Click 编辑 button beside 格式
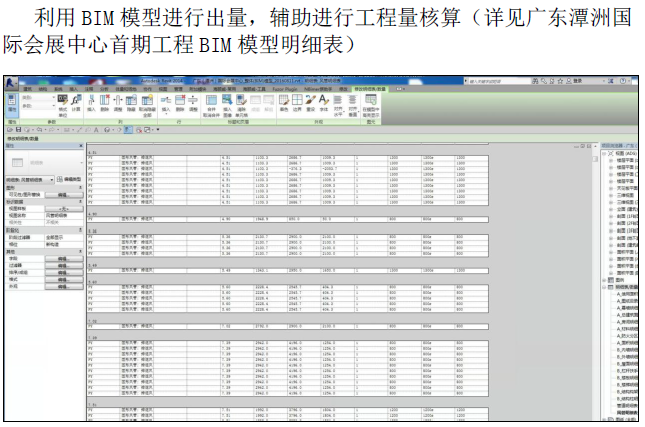This screenshot has height=427, width=645. [x=64, y=280]
